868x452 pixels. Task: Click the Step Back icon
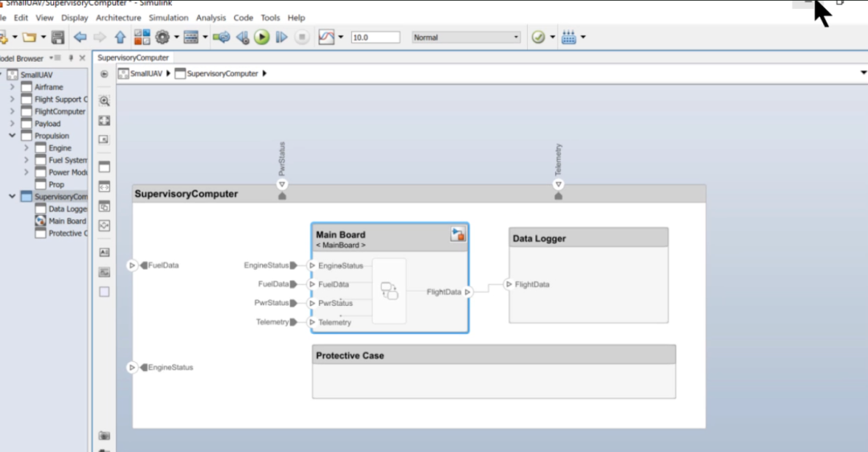242,37
